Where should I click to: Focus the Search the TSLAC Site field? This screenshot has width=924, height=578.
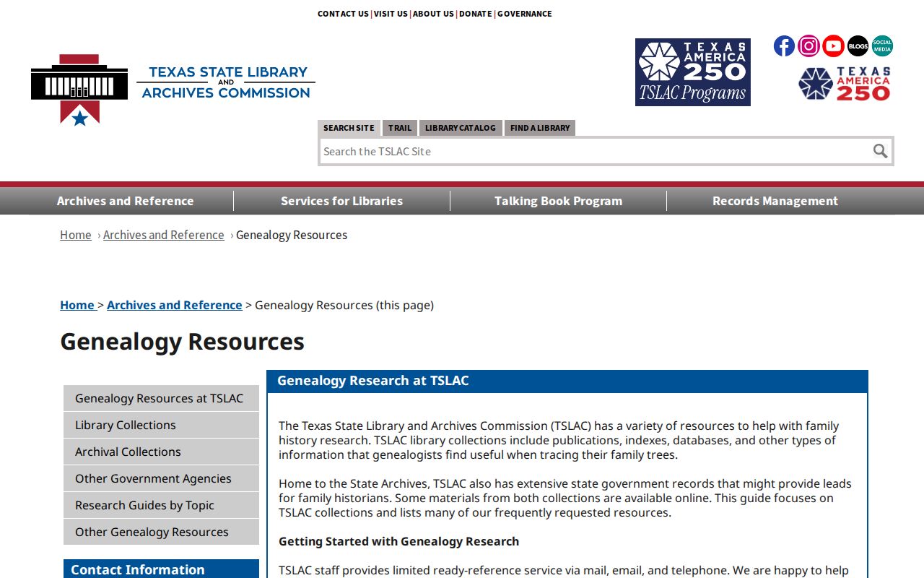pyautogui.click(x=595, y=151)
